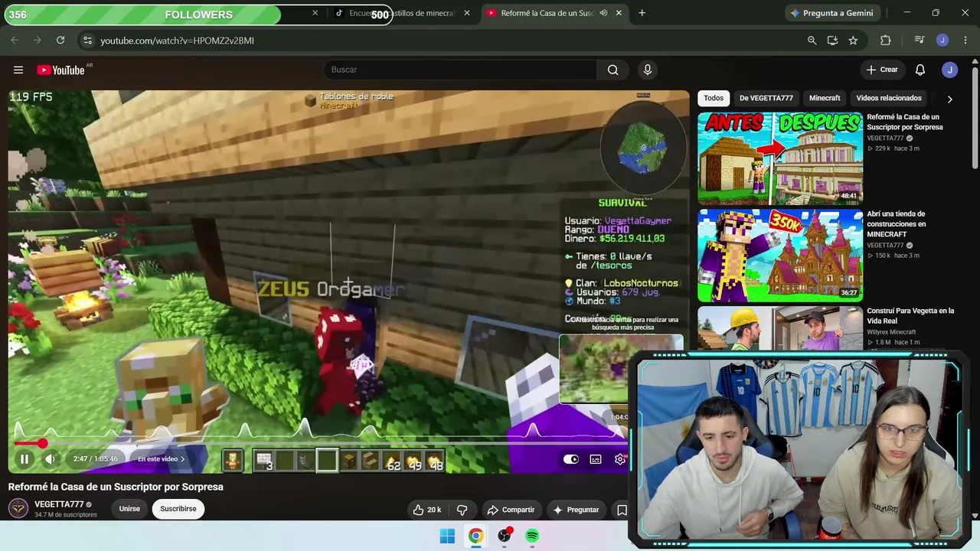Show more filter chips with the arrow
The image size is (980, 551).
click(x=949, y=99)
